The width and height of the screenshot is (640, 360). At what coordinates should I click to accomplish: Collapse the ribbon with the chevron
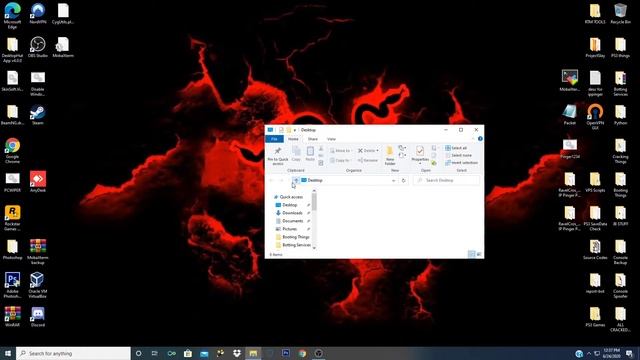click(473, 139)
